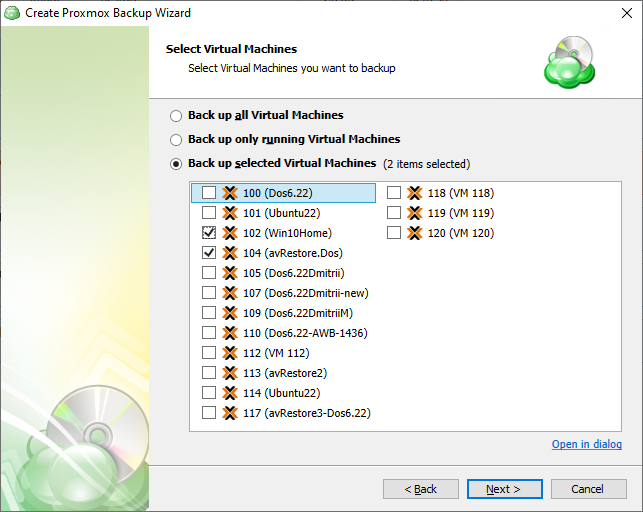
Task: Uncheck the 102 (Win10Home) checkbox
Action: (209, 233)
